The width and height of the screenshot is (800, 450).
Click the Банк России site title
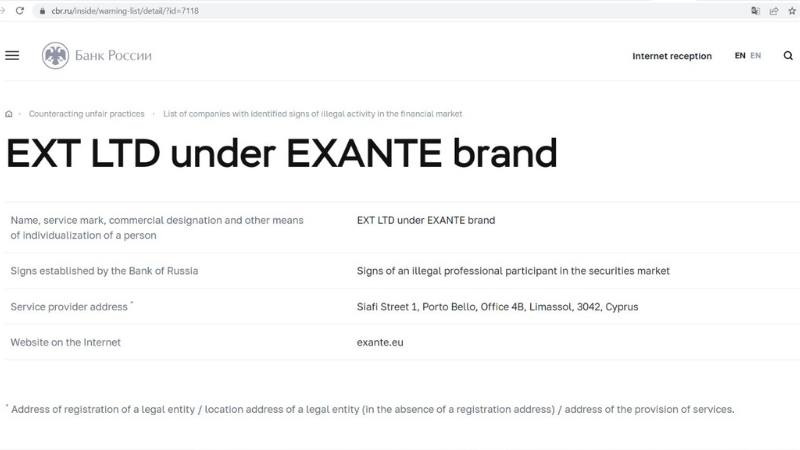pos(113,56)
